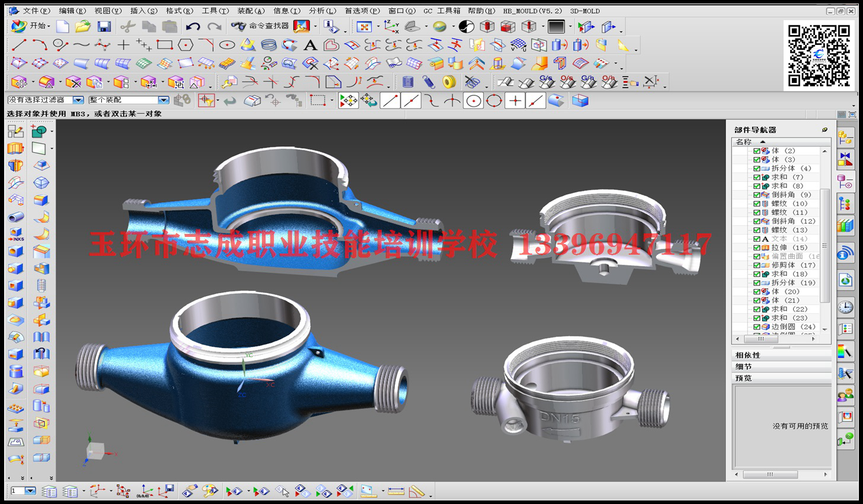
Task: Toggle checkbox for 螺纹 (10)
Action: [x=757, y=204]
